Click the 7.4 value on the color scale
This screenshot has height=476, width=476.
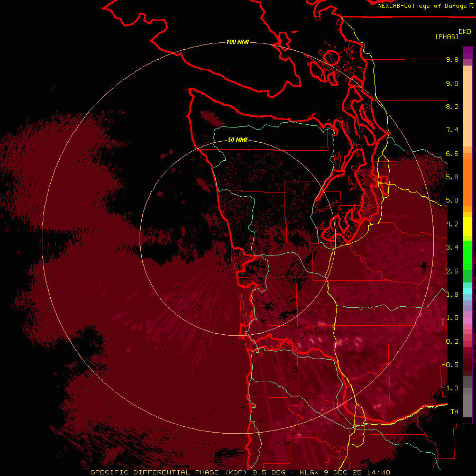(452, 130)
